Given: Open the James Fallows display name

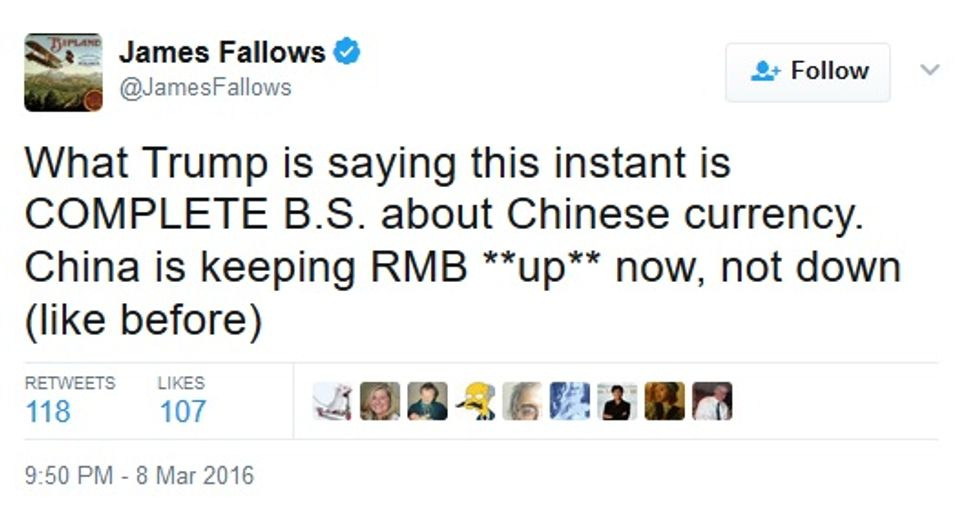Looking at the screenshot, I should click(222, 52).
